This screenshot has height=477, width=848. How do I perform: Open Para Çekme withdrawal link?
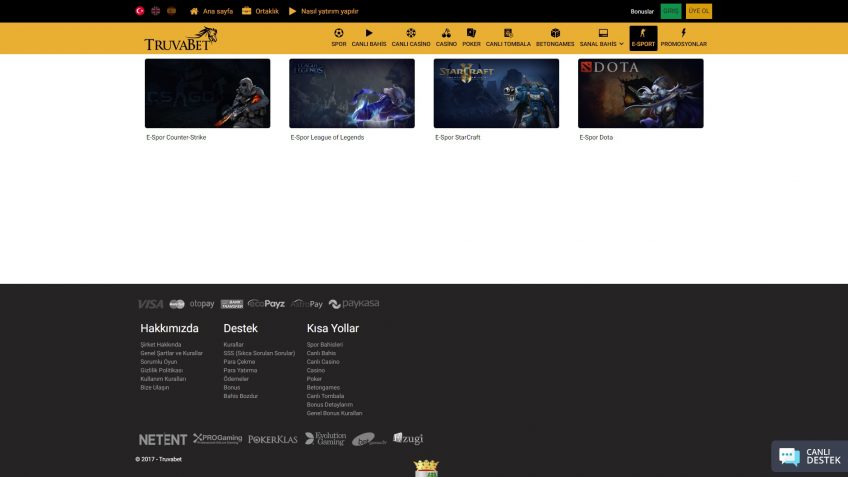[239, 362]
